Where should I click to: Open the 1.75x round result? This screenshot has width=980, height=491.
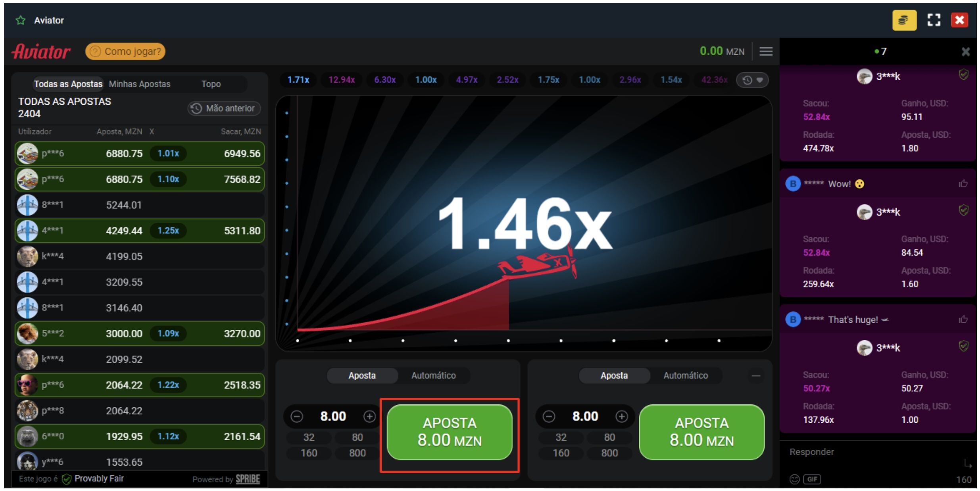pyautogui.click(x=548, y=80)
